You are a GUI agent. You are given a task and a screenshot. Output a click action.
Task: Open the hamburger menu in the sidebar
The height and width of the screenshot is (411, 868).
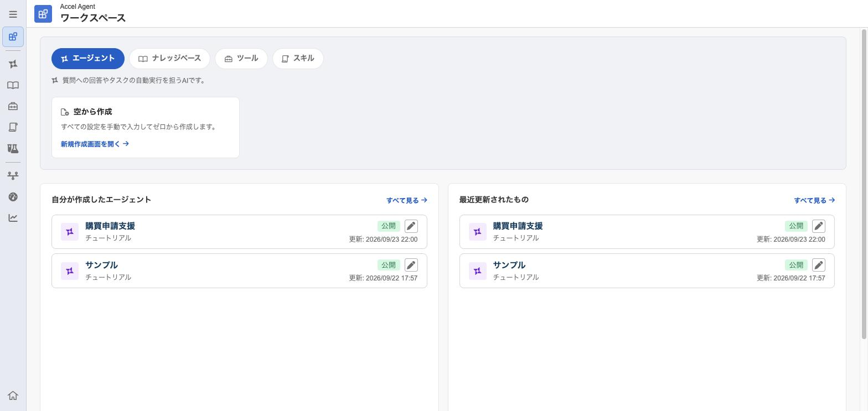click(13, 14)
